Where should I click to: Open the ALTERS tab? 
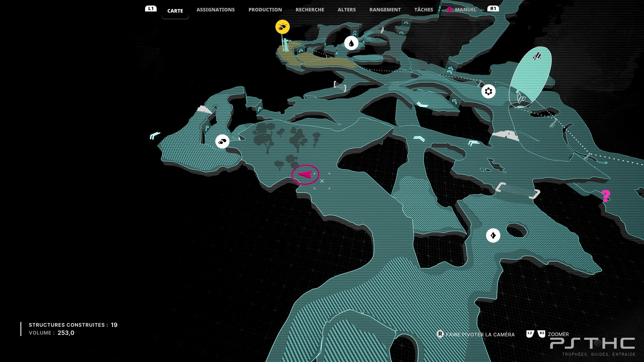pyautogui.click(x=347, y=10)
